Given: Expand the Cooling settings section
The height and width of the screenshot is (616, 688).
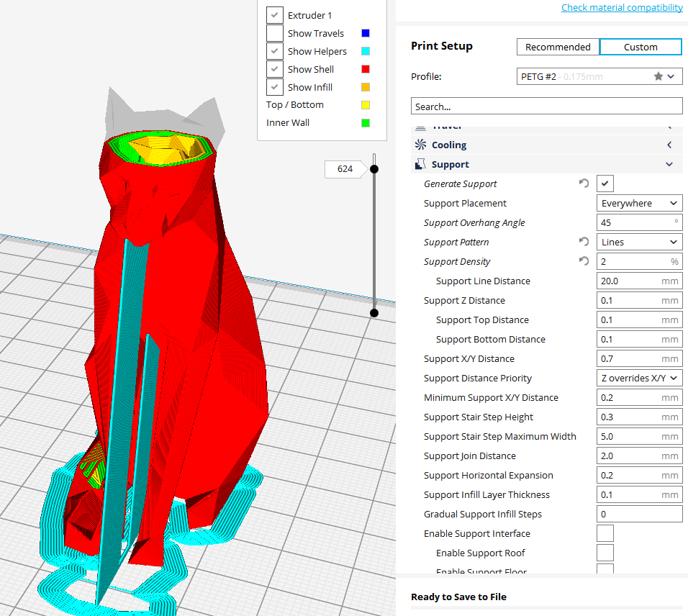Looking at the screenshot, I should pos(669,145).
